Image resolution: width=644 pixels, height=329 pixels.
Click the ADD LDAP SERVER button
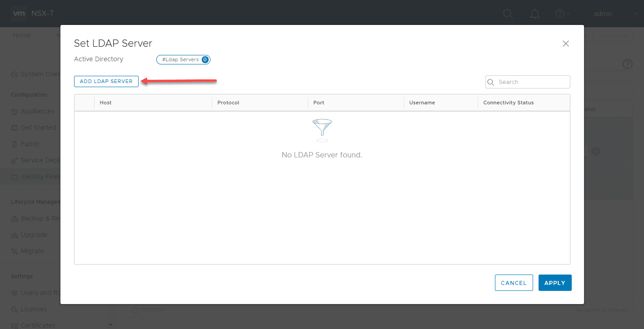(x=106, y=81)
